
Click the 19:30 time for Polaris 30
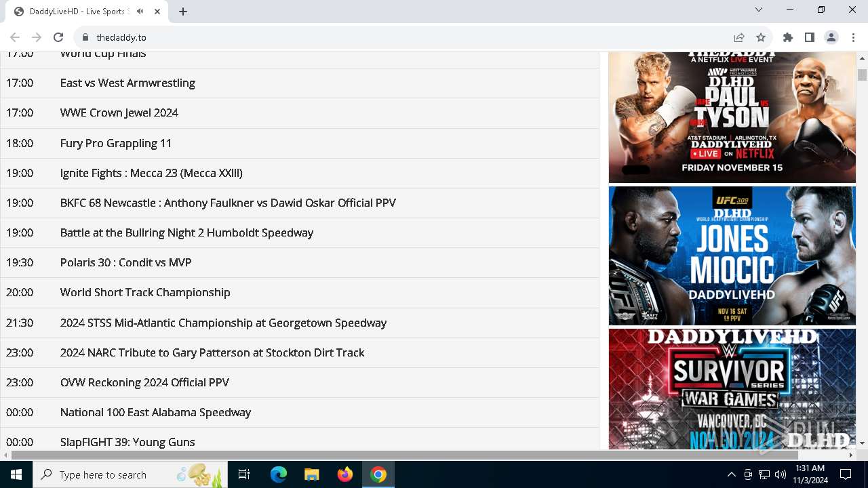(20, 262)
